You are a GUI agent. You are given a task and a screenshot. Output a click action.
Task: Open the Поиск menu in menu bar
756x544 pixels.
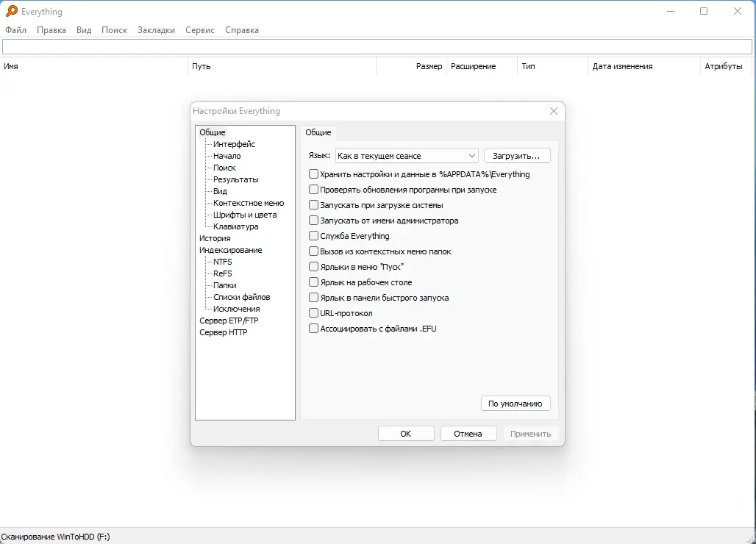click(x=114, y=30)
